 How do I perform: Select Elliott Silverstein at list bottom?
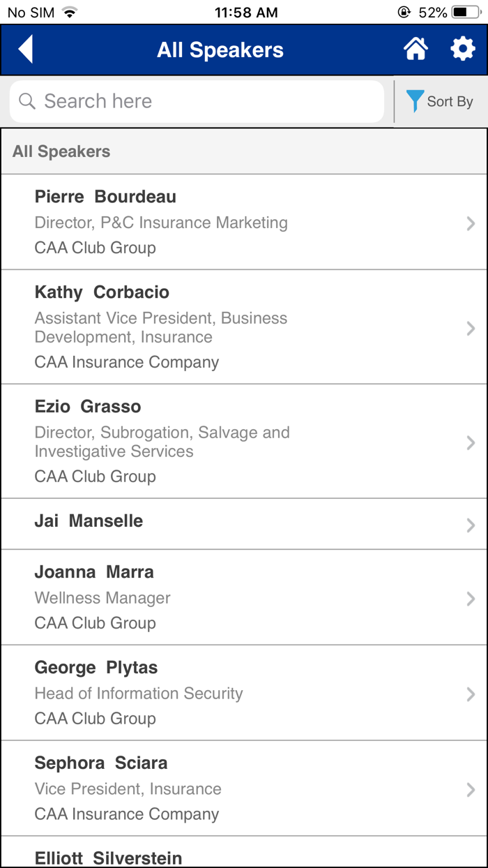click(x=244, y=857)
